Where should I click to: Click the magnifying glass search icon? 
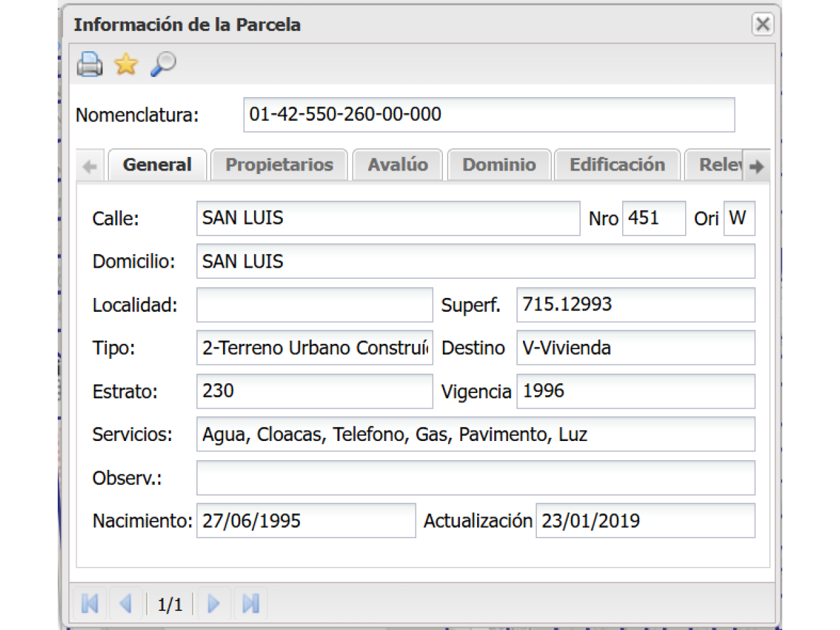point(163,64)
